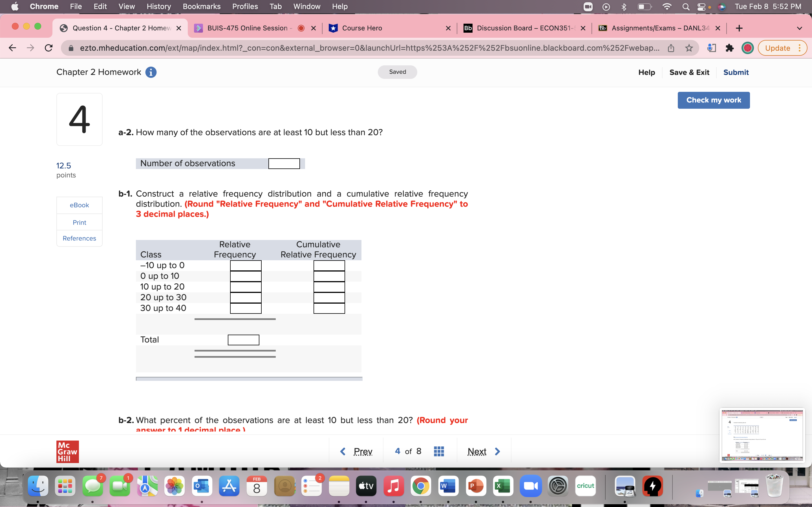Open the browser extensions puzzle icon
The width and height of the screenshot is (812, 507).
(x=730, y=48)
